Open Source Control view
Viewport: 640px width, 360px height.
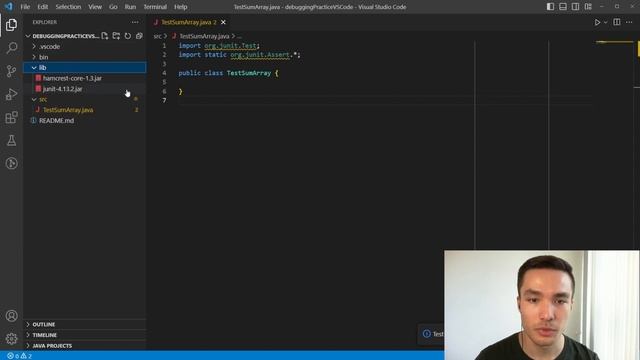[x=11, y=71]
